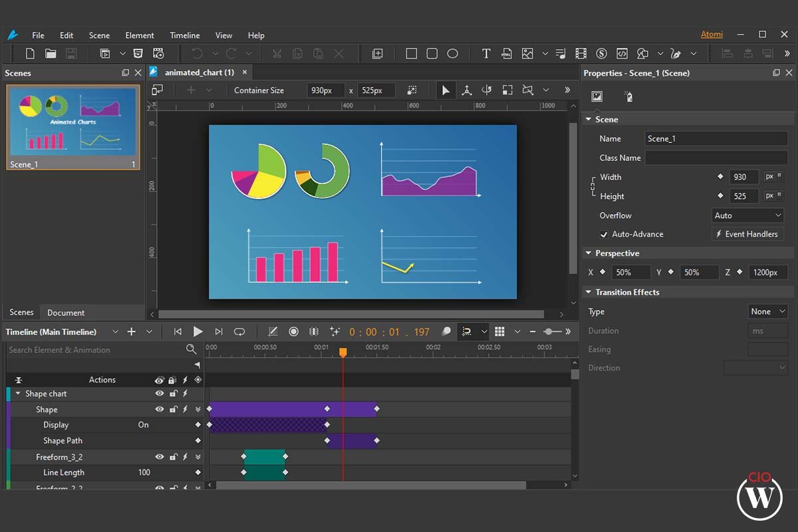Image resolution: width=798 pixels, height=532 pixels.
Task: Insert an embed code element icon
Action: click(x=622, y=54)
